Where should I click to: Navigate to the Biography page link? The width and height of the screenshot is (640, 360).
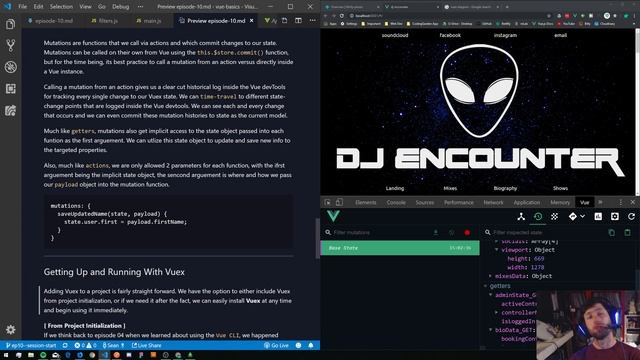tap(505, 188)
